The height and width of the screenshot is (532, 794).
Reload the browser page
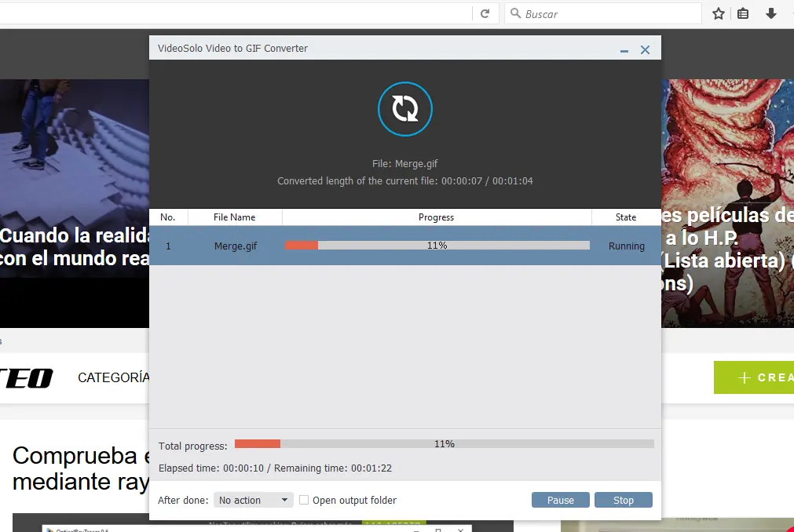(x=485, y=13)
